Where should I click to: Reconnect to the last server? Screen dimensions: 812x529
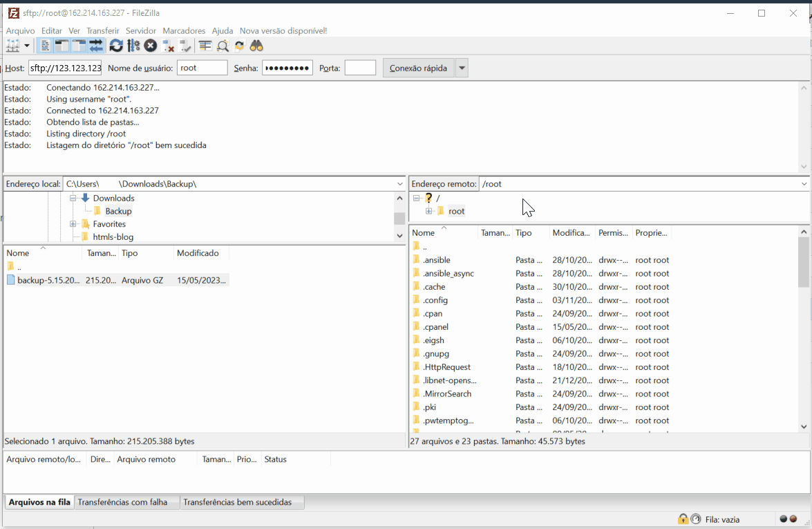tap(185, 46)
